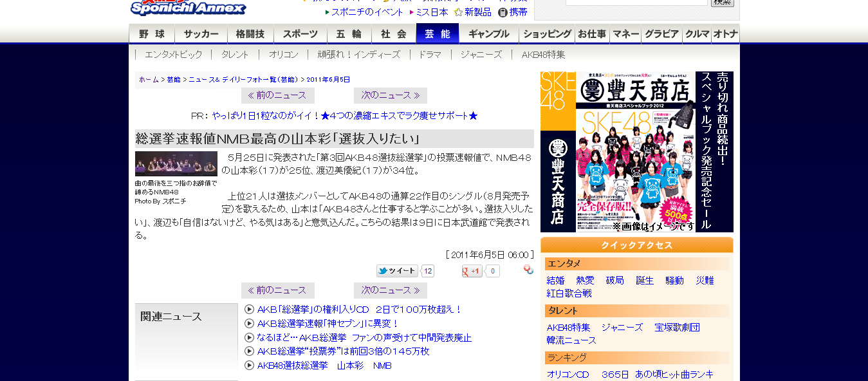Viewport: 868px width, 381px height.
Task: Open the 365日 あの頃ヒット曲ランキ link
Action: [x=658, y=375]
